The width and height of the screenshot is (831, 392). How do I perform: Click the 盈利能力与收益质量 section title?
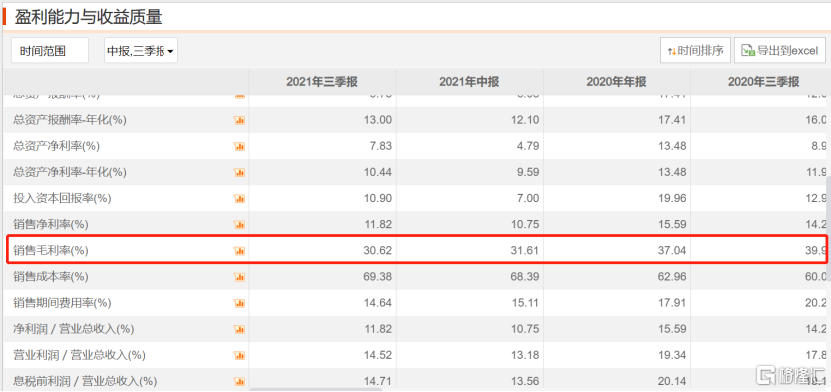(88, 17)
